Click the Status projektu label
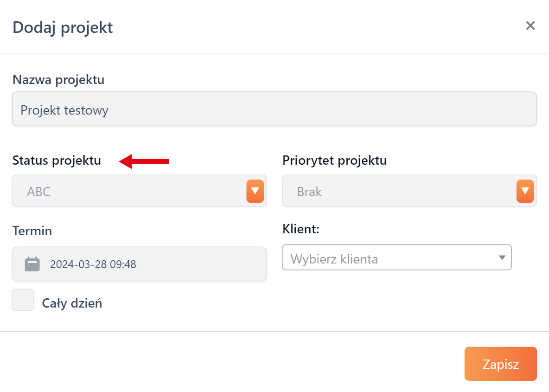549x392 pixels. pos(57,161)
